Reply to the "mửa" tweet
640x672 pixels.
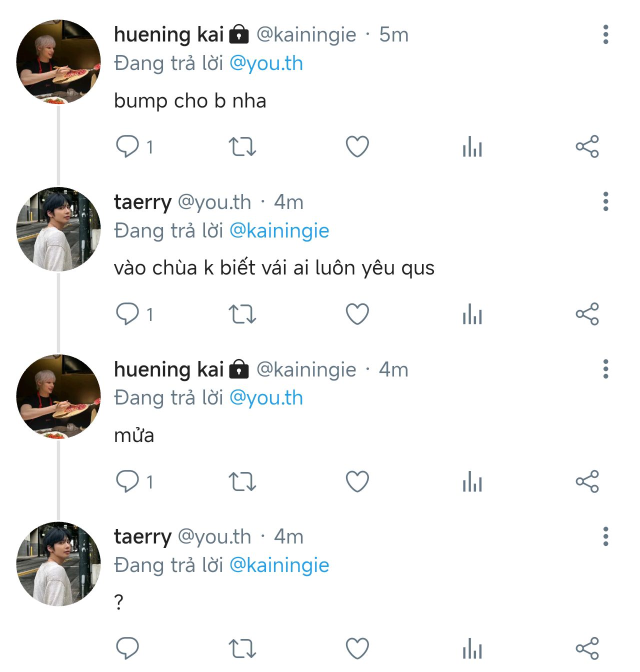pyautogui.click(x=128, y=481)
